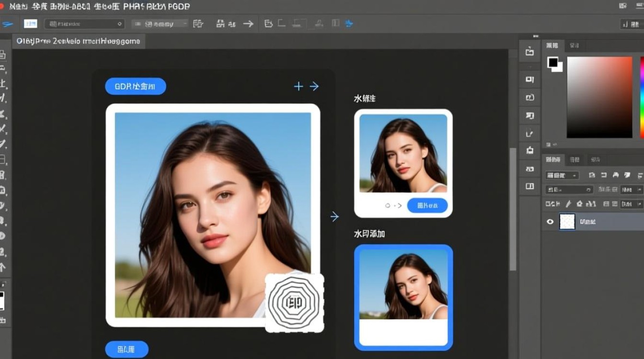The height and width of the screenshot is (359, 644).
Task: Toggle visibility of the watermark layer
Action: point(551,221)
